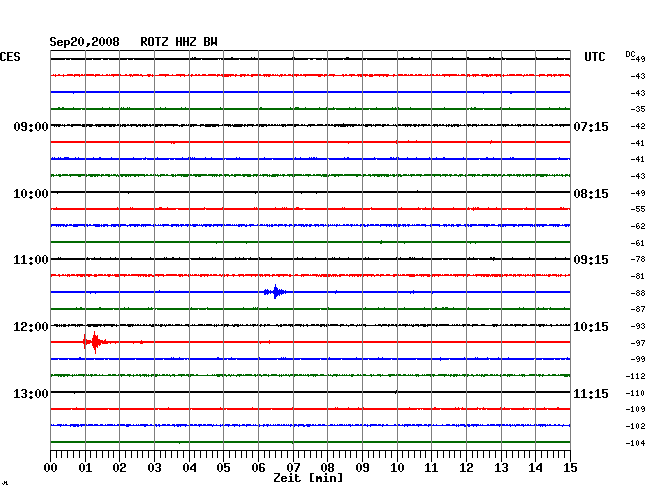Select the DC offset value -87
650x494 pixels.
pyautogui.click(x=638, y=309)
